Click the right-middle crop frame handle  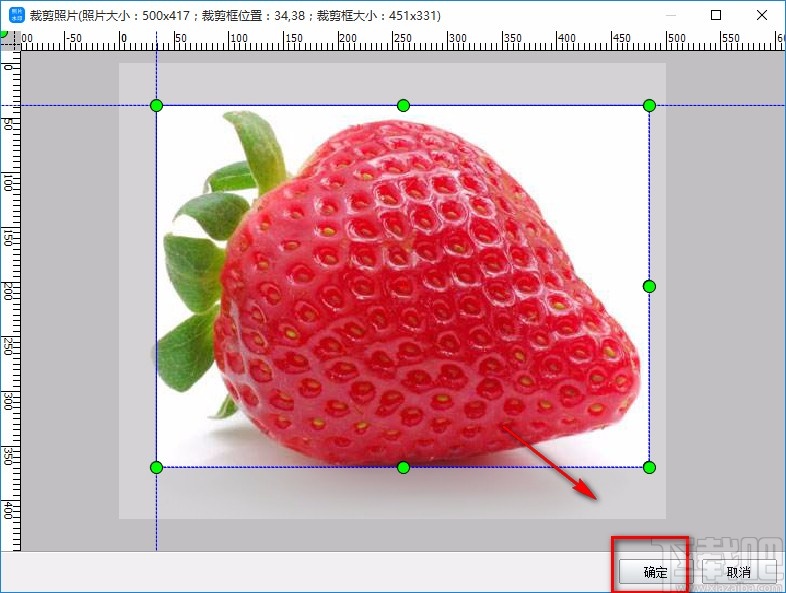[x=649, y=287]
